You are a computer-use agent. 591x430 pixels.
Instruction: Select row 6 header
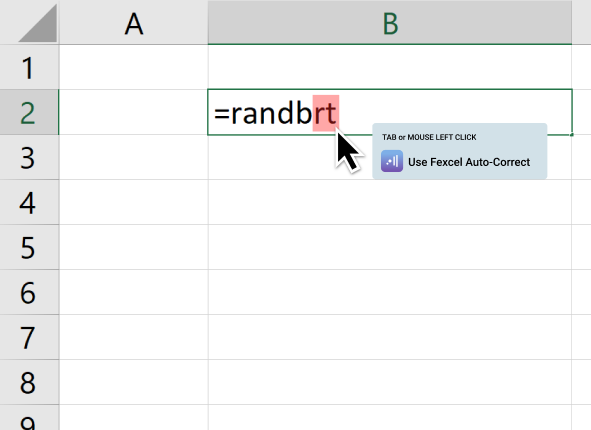[x=29, y=292]
